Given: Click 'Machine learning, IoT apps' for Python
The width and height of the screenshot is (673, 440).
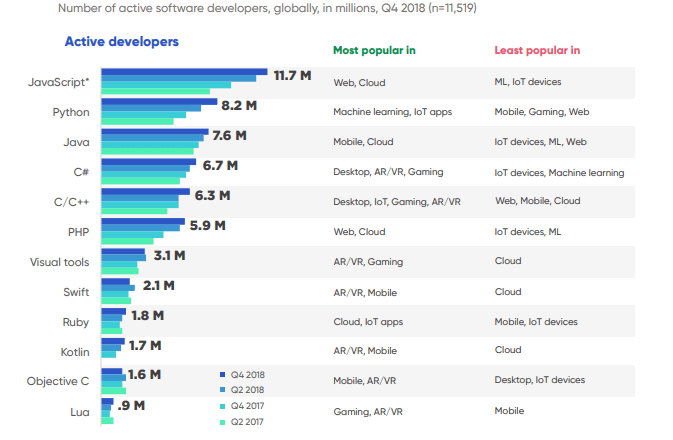Looking at the screenshot, I should click(x=393, y=112).
